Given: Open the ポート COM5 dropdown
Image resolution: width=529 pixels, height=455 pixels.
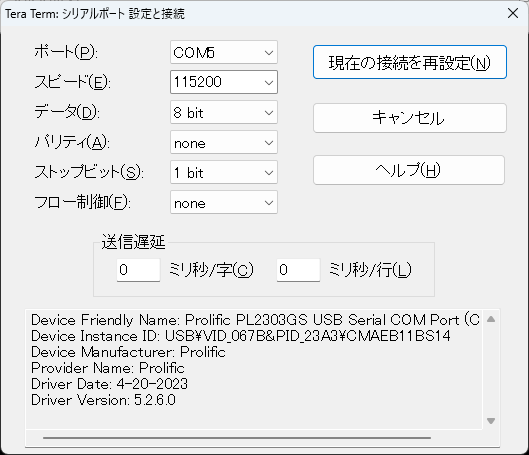Looking at the screenshot, I should (224, 52).
